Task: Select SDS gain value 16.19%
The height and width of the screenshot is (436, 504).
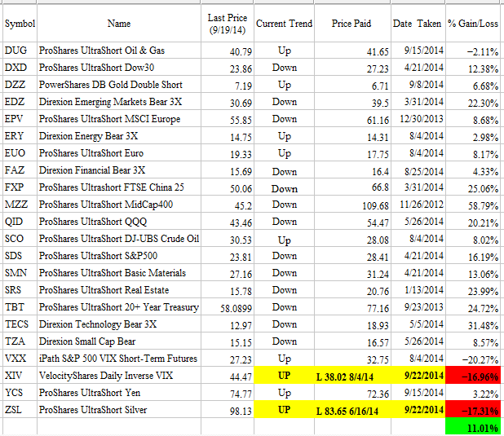Action: click(475, 256)
